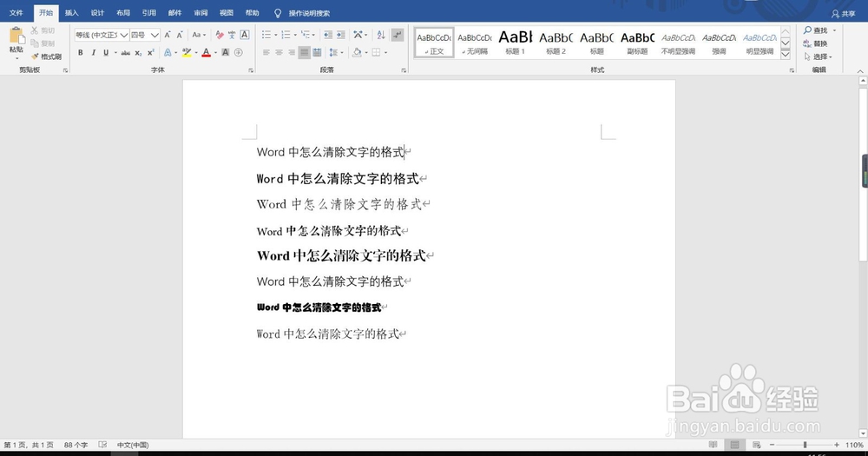Image resolution: width=868 pixels, height=456 pixels.
Task: Decrease font size with the shrink-font icon
Action: coord(180,35)
